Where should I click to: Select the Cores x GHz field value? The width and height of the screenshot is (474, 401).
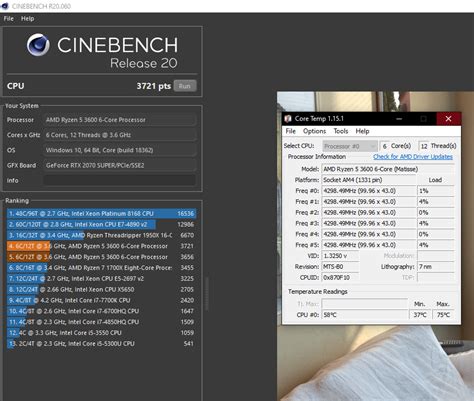pyautogui.click(x=119, y=135)
